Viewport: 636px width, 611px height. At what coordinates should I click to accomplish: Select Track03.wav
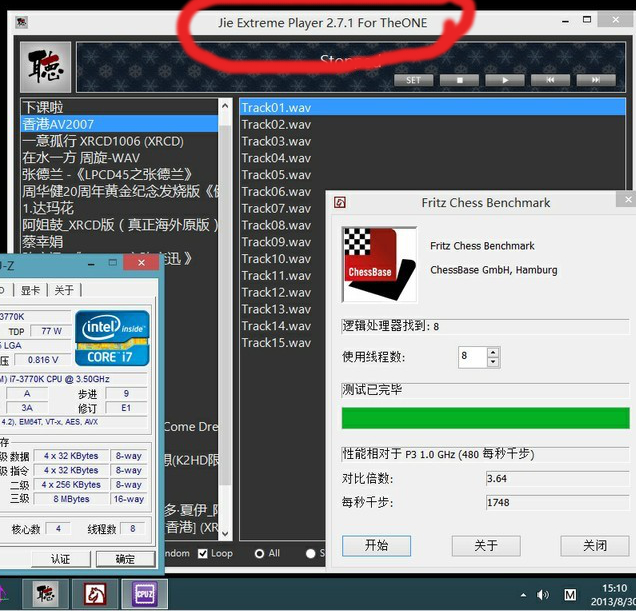tap(432, 141)
